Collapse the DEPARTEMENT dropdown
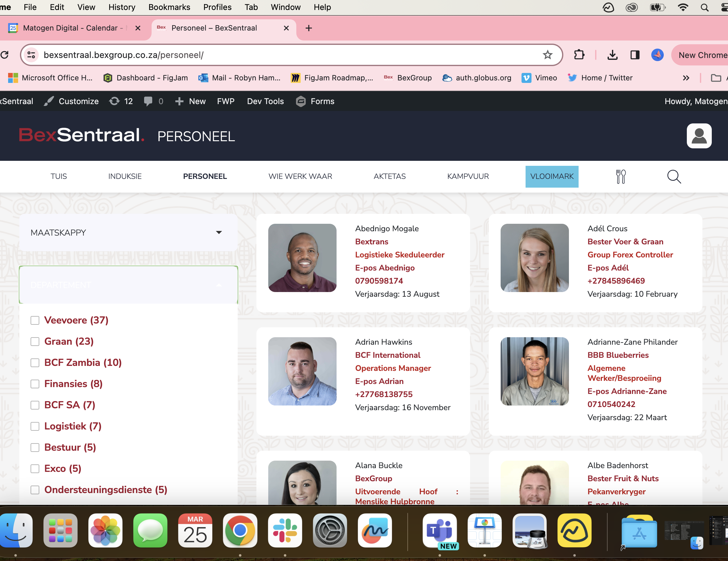This screenshot has width=728, height=561. [x=128, y=285]
